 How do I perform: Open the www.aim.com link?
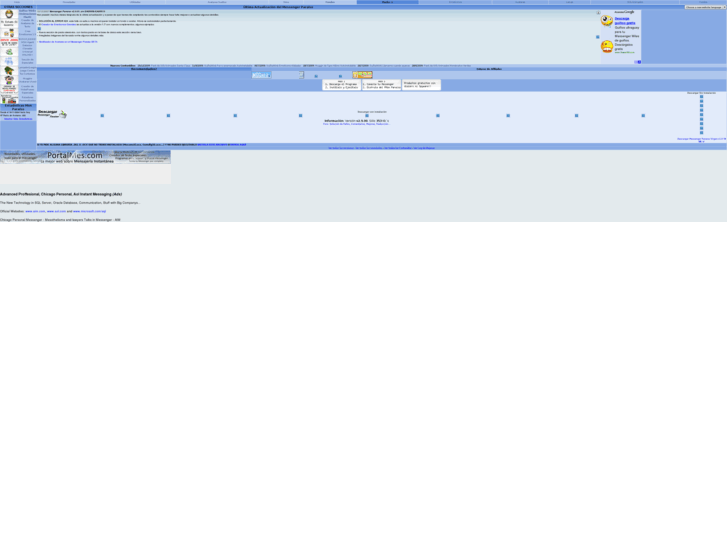tap(35, 211)
